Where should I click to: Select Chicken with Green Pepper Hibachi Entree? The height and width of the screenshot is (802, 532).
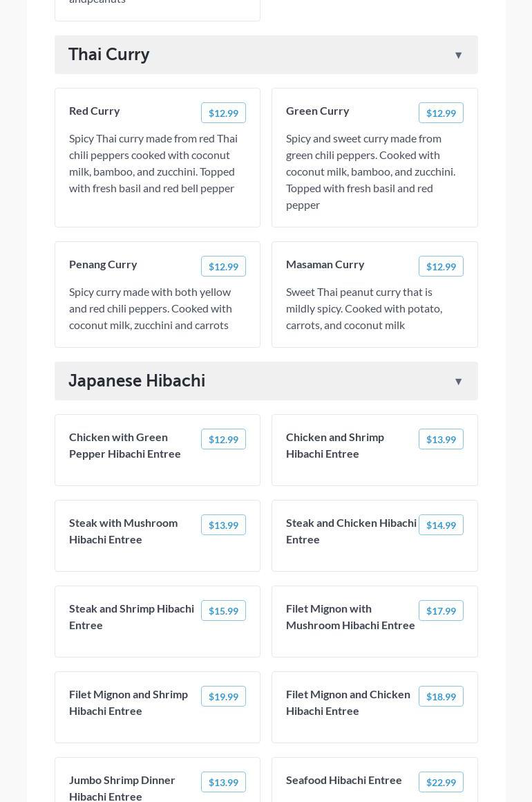[125, 446]
